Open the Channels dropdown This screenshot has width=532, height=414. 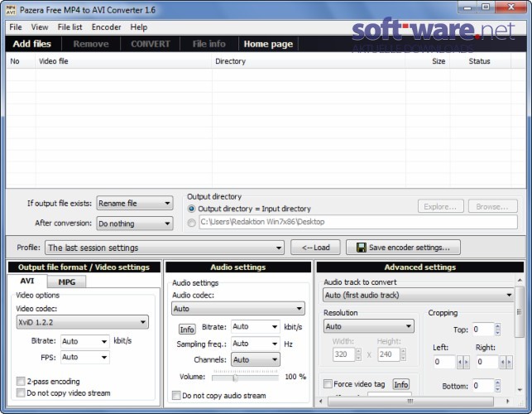256,359
